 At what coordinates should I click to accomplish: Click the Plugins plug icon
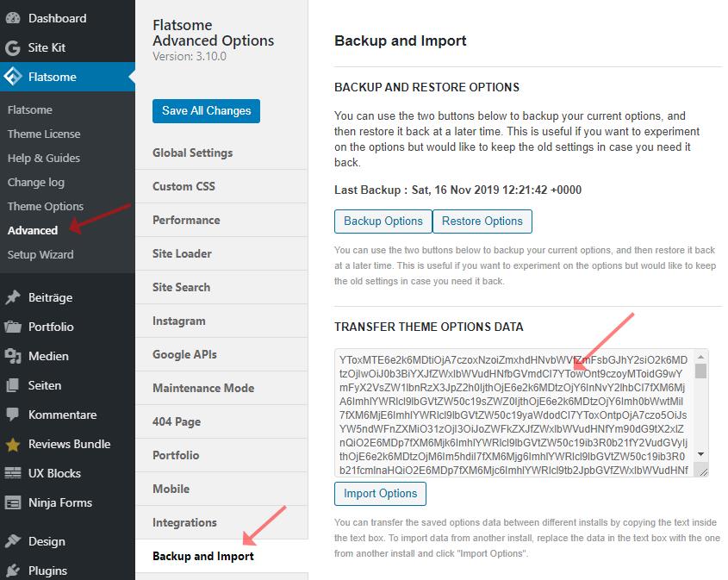(x=13, y=571)
